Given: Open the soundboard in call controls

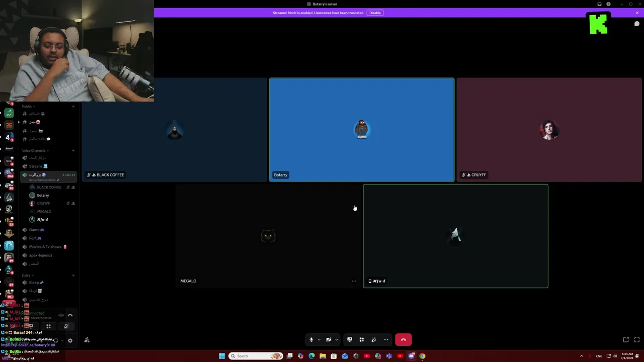Looking at the screenshot, I should point(374,340).
